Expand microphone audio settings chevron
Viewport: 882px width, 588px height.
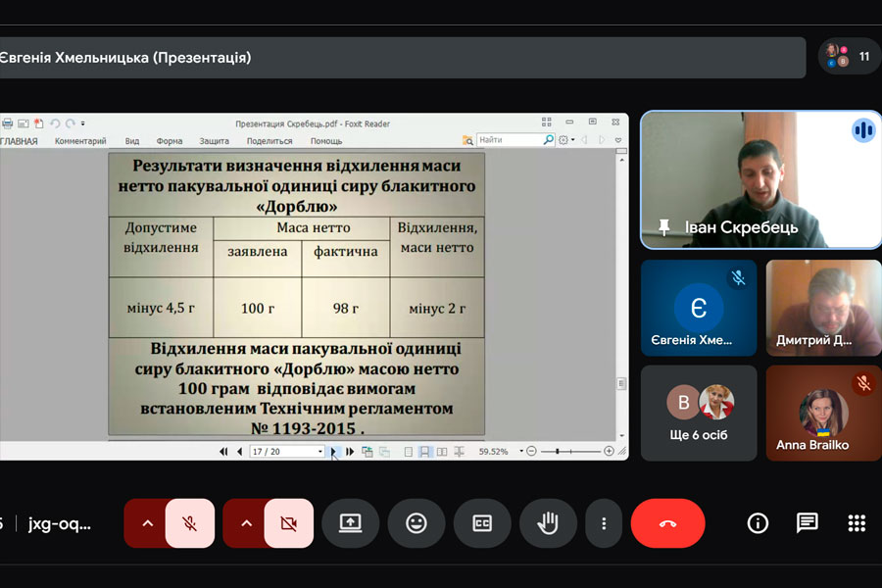[x=147, y=523]
